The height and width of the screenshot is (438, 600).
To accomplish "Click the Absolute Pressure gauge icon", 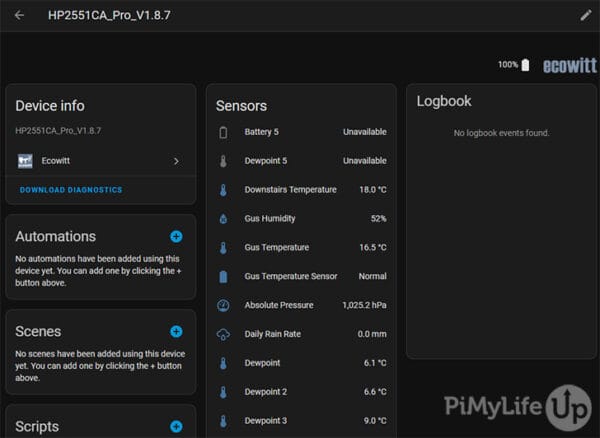I will pyautogui.click(x=223, y=305).
